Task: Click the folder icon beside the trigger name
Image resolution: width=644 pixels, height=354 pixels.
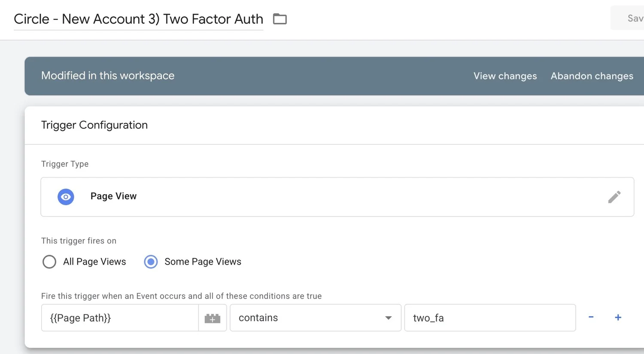Action: [280, 19]
